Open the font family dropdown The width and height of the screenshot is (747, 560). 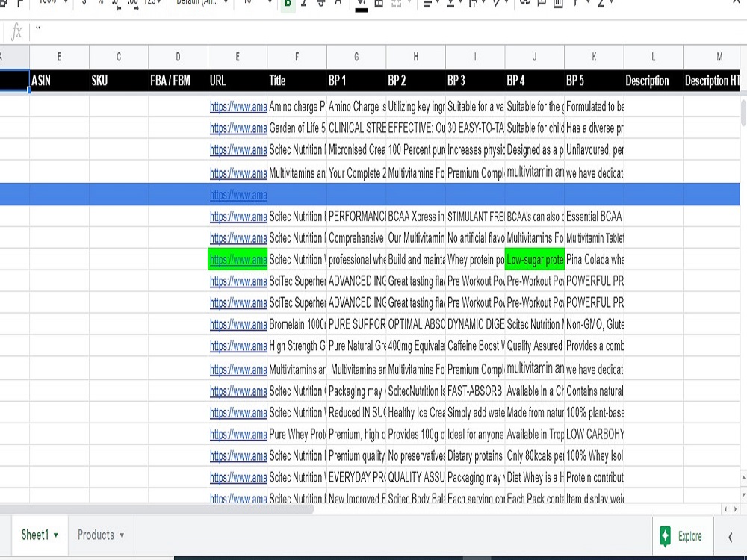coord(202,3)
